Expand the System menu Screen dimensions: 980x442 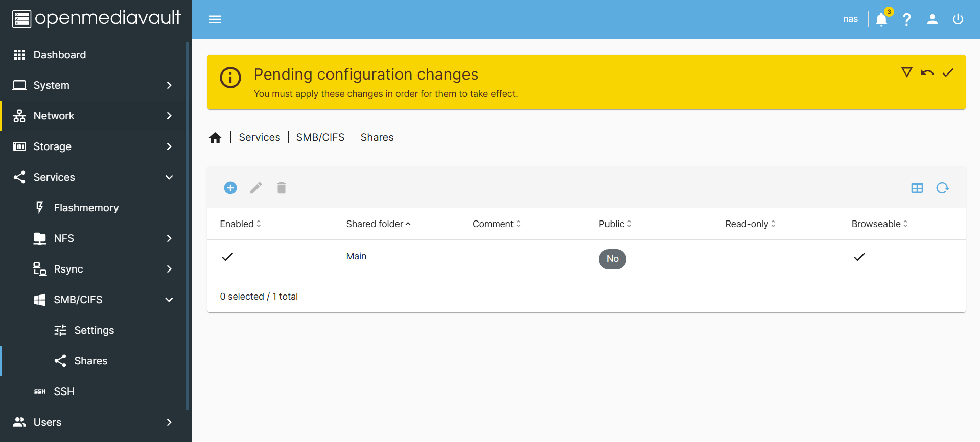tap(94, 85)
